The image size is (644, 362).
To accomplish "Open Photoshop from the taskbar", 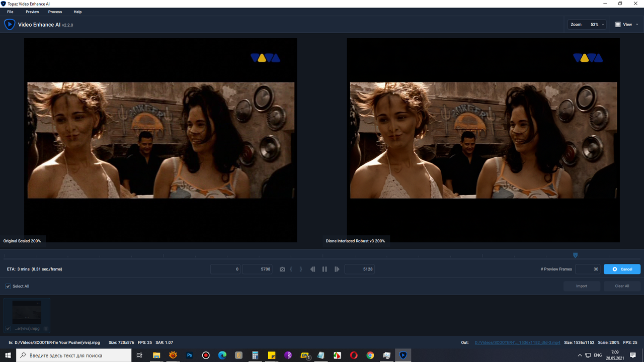I will 190,355.
